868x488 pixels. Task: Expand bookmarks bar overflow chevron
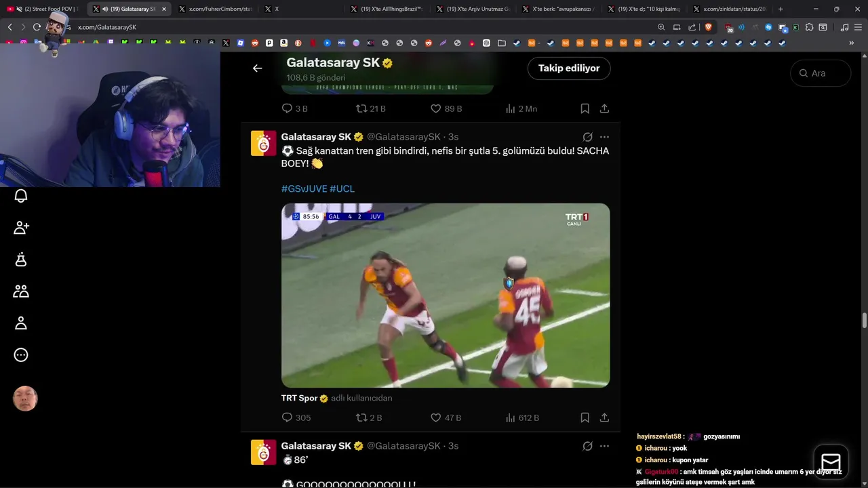tap(851, 43)
